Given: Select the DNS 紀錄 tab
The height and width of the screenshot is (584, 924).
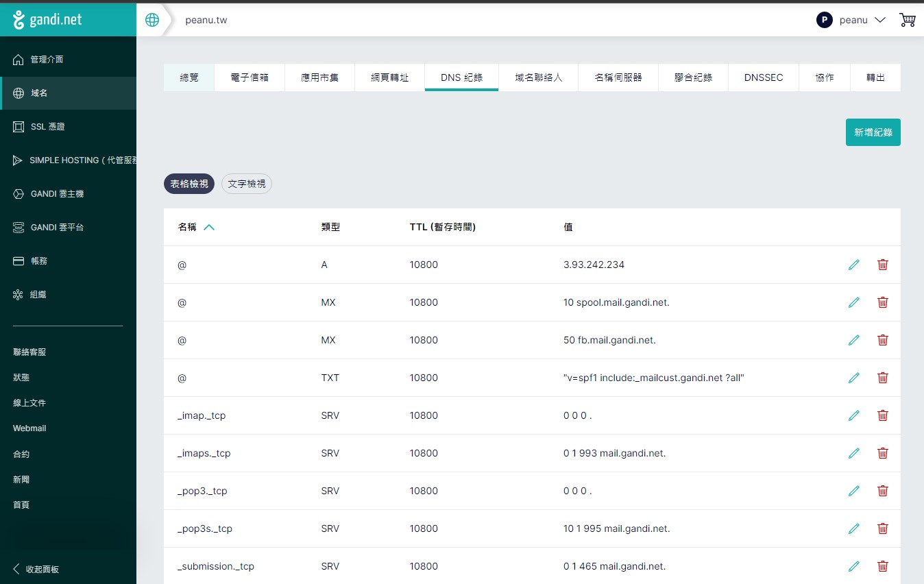Looking at the screenshot, I should point(461,77).
